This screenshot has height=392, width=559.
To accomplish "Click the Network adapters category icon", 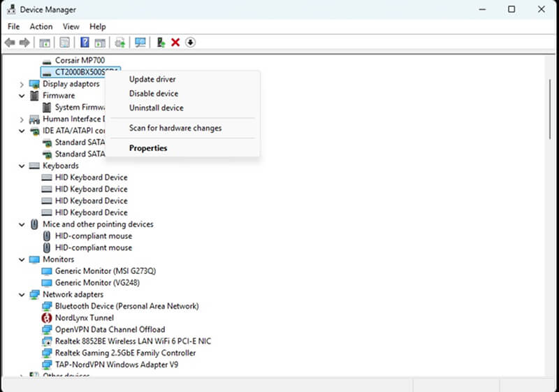I will click(34, 294).
